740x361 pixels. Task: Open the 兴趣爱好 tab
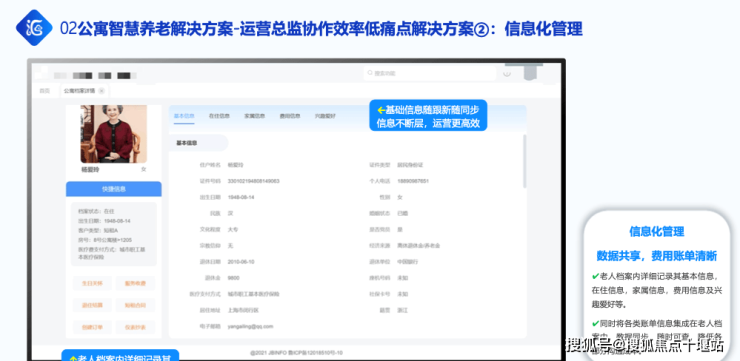pos(325,116)
